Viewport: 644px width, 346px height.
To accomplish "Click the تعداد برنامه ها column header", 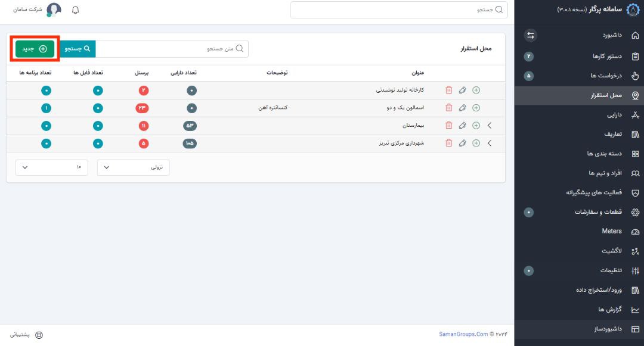I will pos(35,73).
